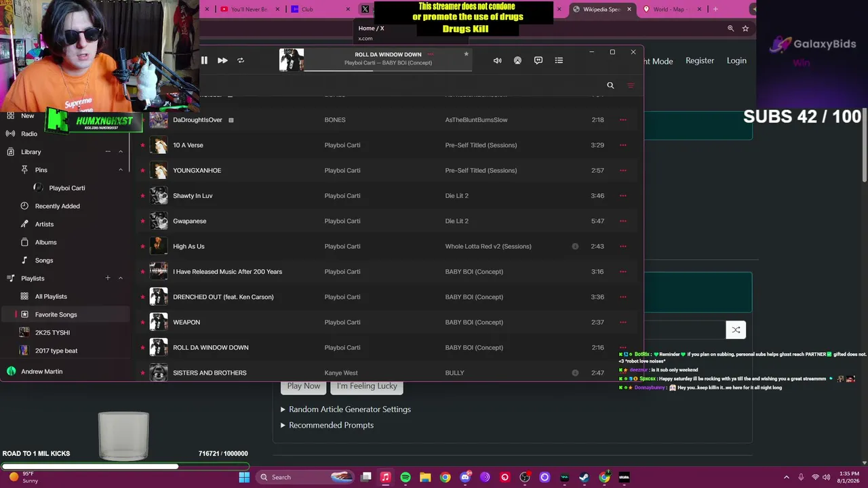The image size is (868, 488).
Task: Open artist Kanye West link
Action: (341, 373)
